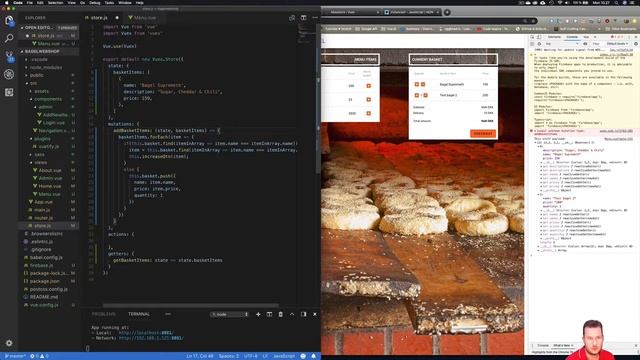Screen dimensions: 640x360
Task: Switch to the Vue tab in DevTools
Action: (x=586, y=37)
